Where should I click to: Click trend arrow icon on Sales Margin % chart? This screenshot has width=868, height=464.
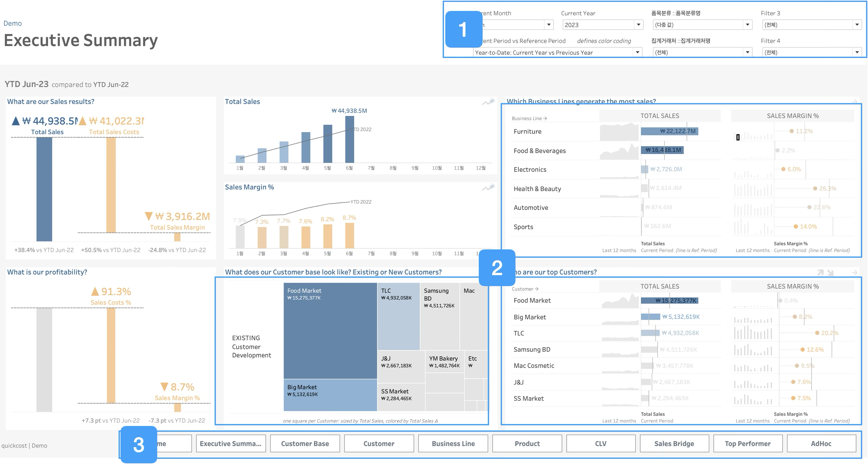click(x=488, y=187)
